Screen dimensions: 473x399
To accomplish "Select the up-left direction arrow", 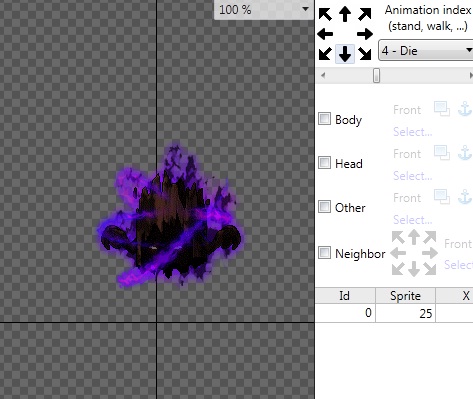I will coord(325,14).
